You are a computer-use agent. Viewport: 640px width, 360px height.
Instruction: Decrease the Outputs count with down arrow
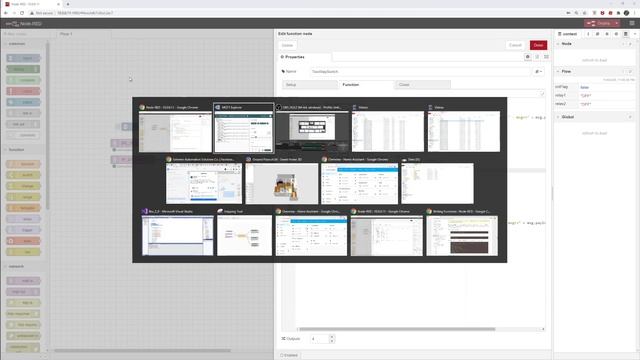click(332, 341)
